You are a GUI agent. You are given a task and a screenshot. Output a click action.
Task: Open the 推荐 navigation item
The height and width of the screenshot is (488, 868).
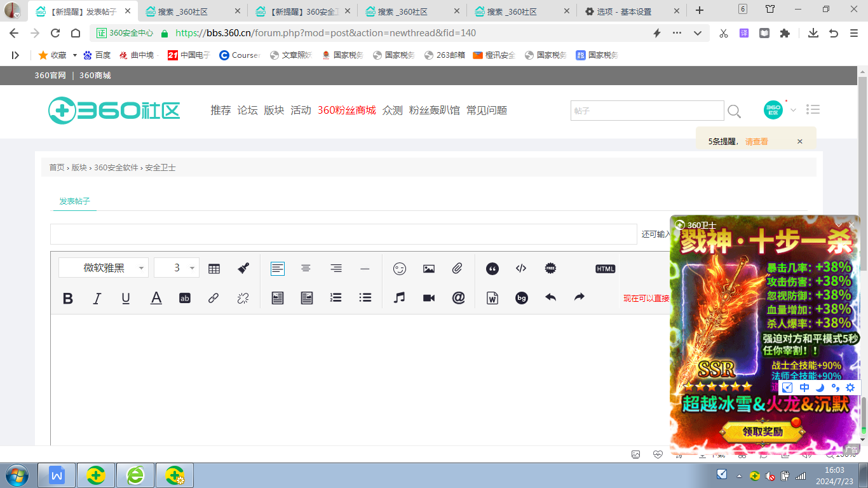pos(221,111)
